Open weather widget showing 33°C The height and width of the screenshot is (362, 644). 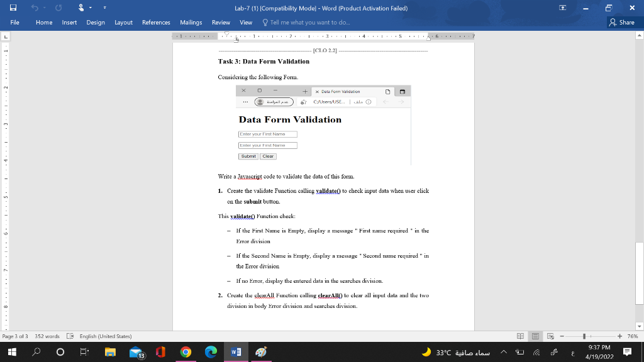pyautogui.click(x=455, y=352)
